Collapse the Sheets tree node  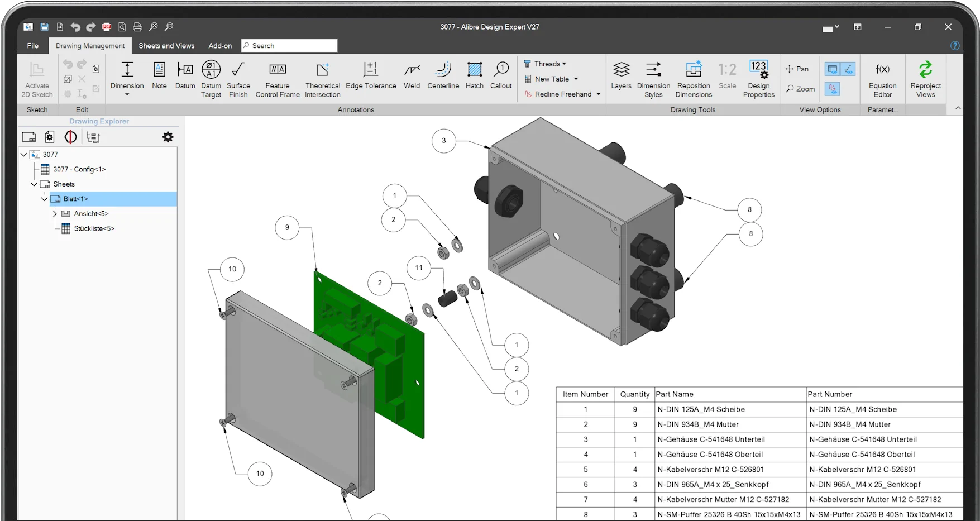(x=34, y=184)
